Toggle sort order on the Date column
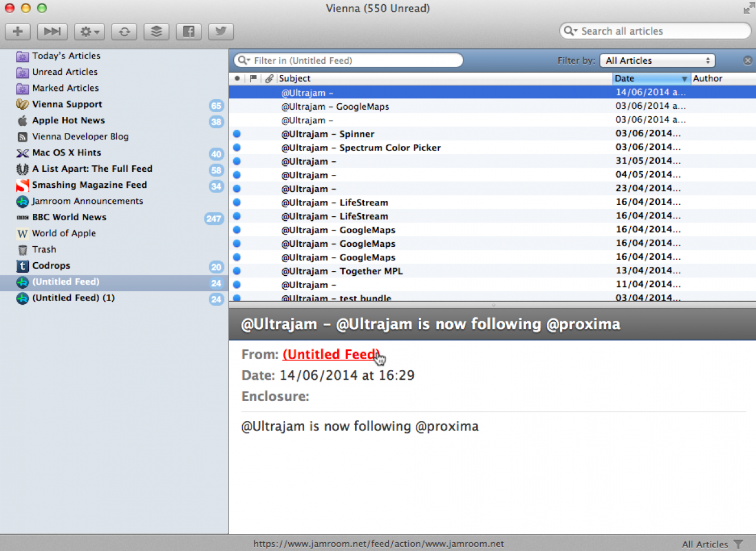This screenshot has width=756, height=551. coord(652,79)
